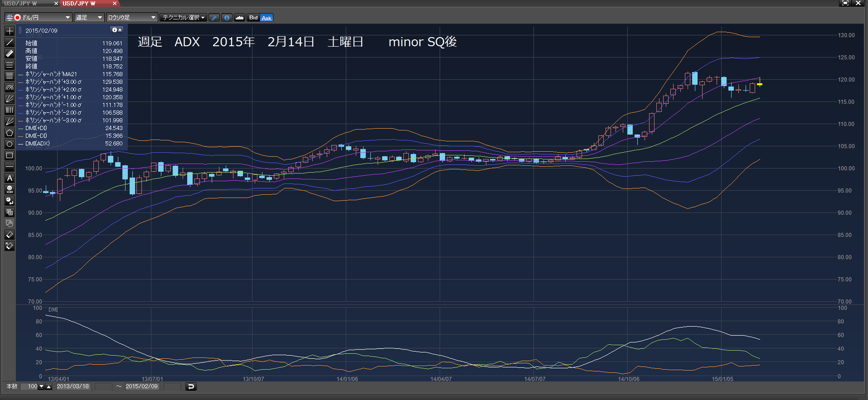Viewport: 868px width, 400px height.
Task: Select the rectangle drawing tool
Action: 10,155
